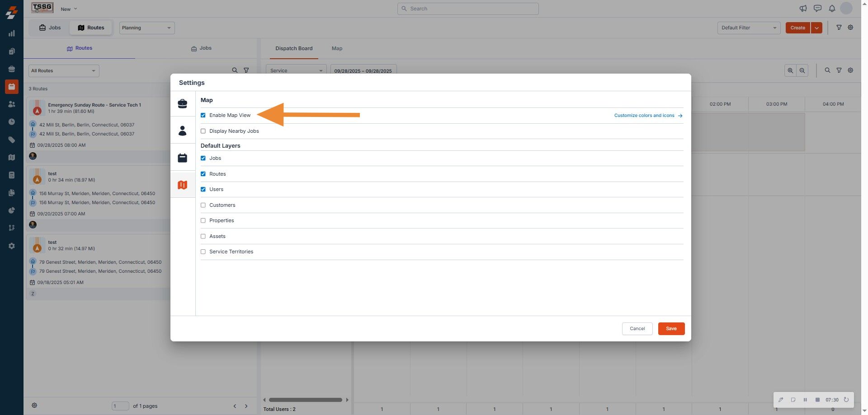Open the clock icon in left sidebar
Image resolution: width=868 pixels, height=415 pixels.
(12, 122)
